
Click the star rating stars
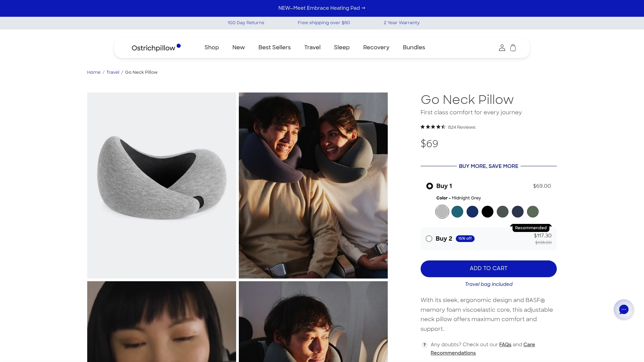[433, 127]
